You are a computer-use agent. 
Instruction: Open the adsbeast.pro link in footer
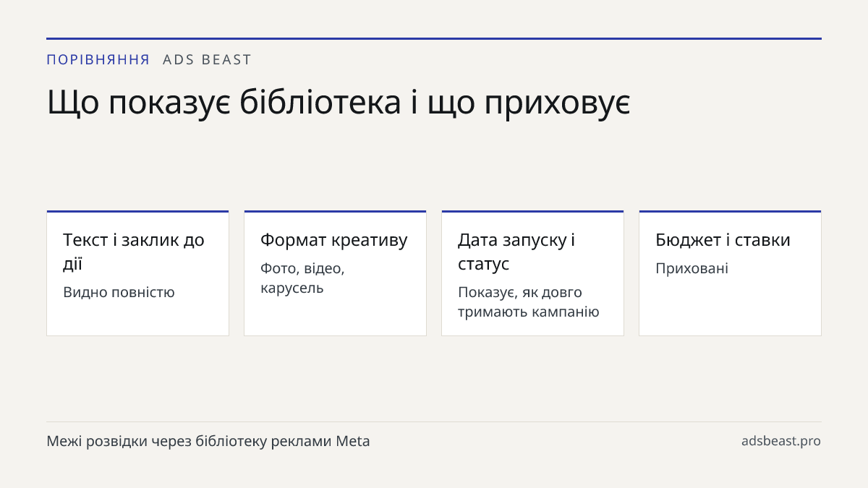pyautogui.click(x=781, y=441)
